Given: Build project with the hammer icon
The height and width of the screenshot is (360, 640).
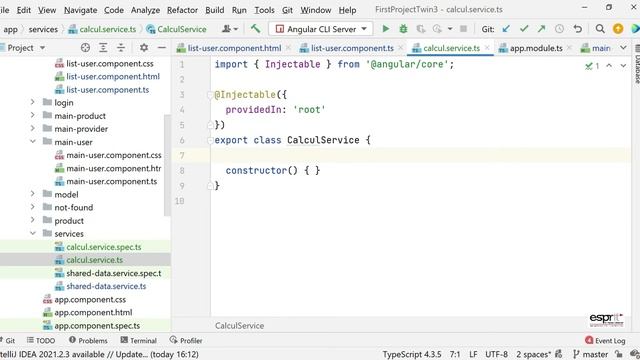Looking at the screenshot, I should click(x=256, y=29).
